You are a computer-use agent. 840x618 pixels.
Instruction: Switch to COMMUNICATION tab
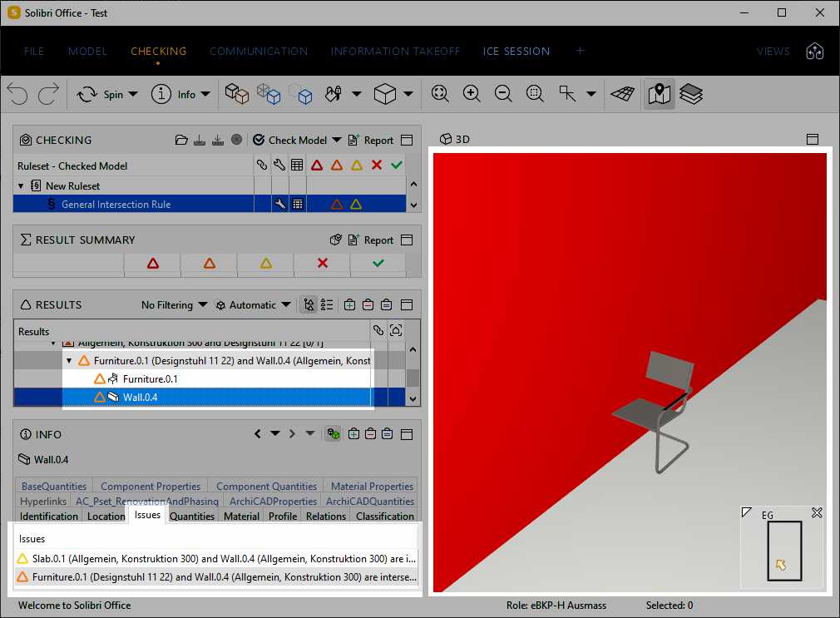point(259,52)
